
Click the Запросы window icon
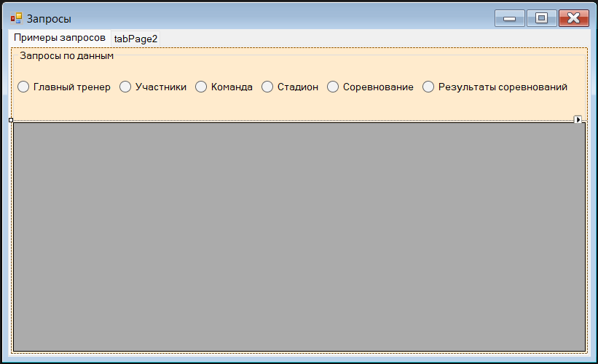pos(17,18)
